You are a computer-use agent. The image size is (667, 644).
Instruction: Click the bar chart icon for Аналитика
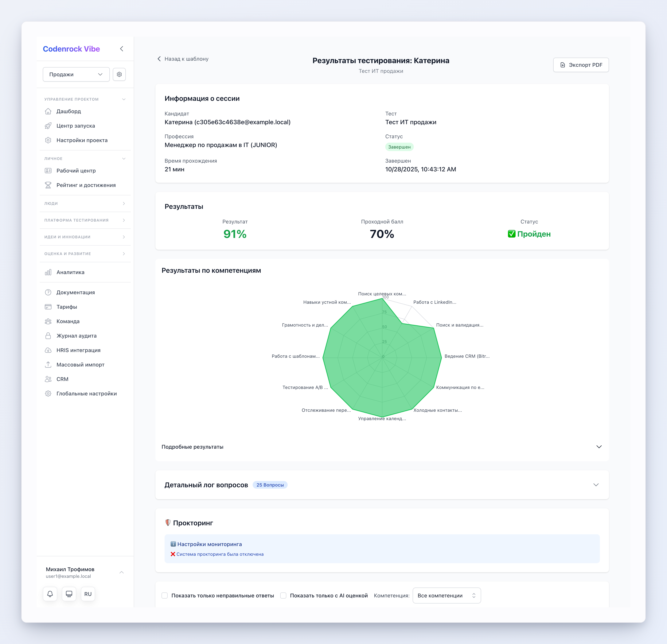tap(48, 272)
